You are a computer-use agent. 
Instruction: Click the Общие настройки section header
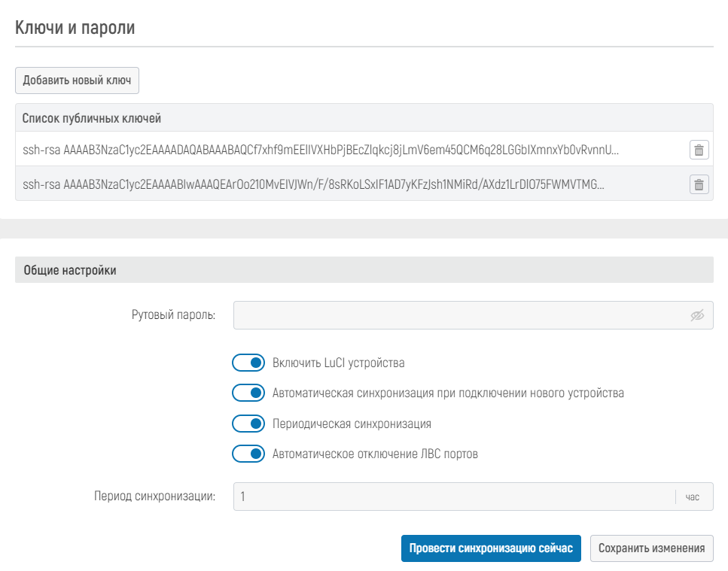tap(70, 270)
